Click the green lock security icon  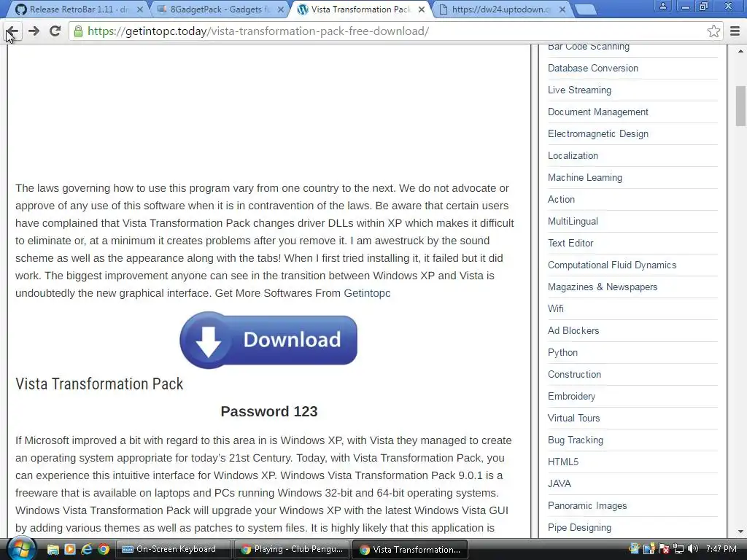tap(78, 31)
